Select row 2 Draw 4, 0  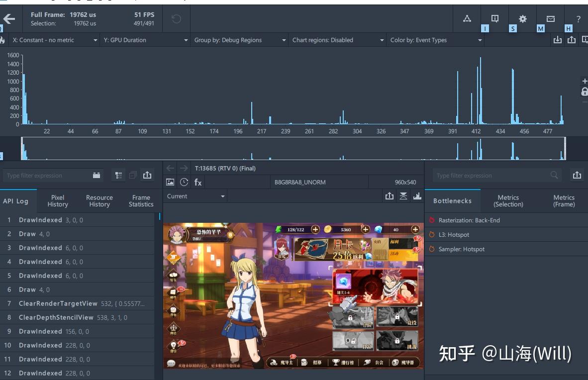coord(77,234)
